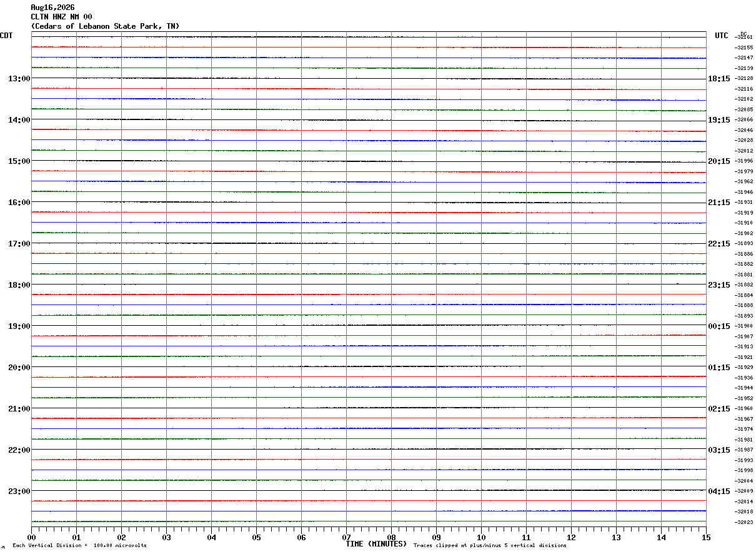Image resolution: width=756 pixels, height=554 pixels.
Task: Select the -32161 DC offset value
Action: click(744, 37)
